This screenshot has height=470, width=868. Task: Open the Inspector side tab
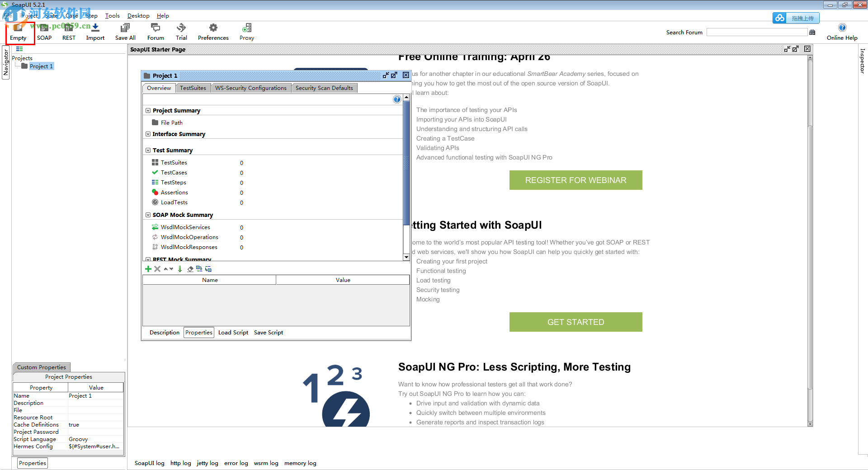coord(863,61)
